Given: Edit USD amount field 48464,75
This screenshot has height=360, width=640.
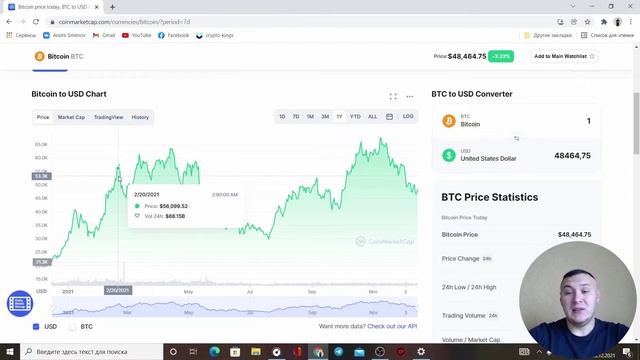Looking at the screenshot, I should click(x=572, y=156).
